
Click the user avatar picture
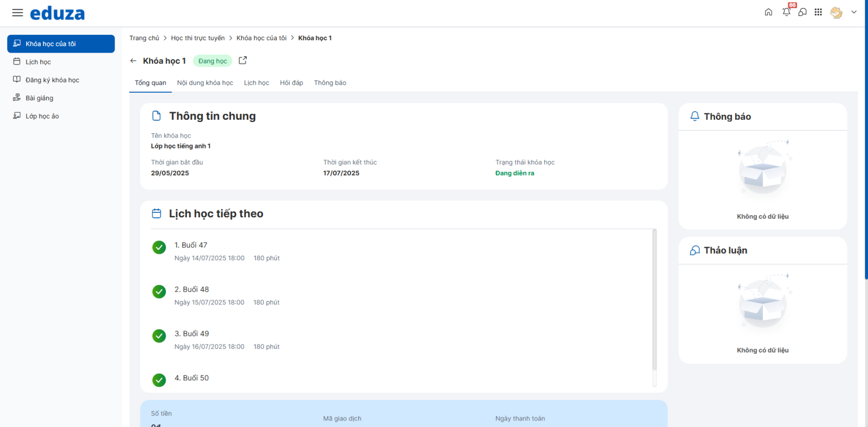[836, 12]
